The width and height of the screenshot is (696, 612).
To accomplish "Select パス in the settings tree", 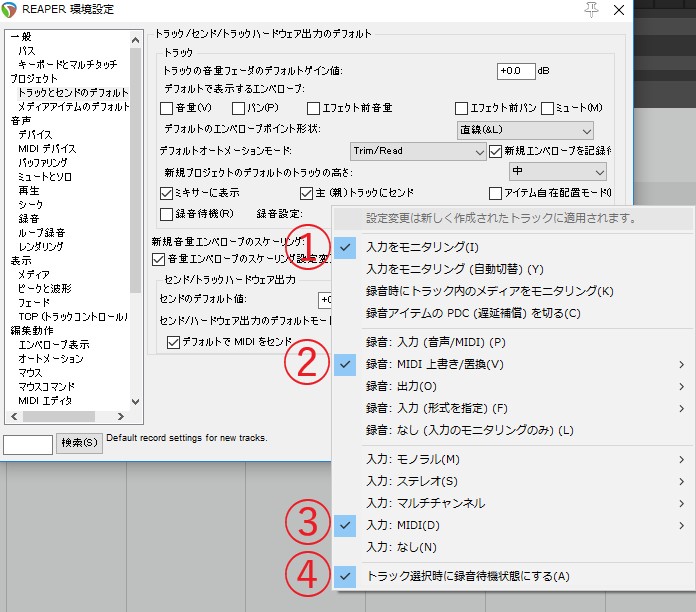I will [x=27, y=51].
